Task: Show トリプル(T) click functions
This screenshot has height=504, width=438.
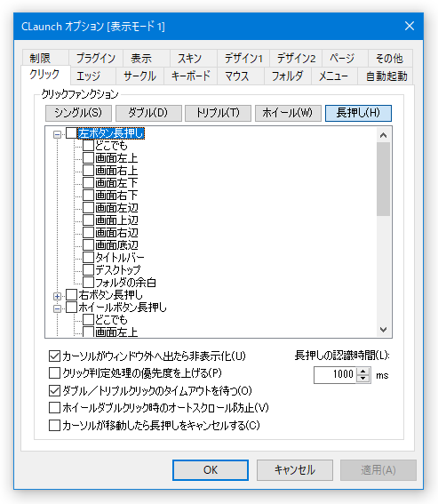Action: [218, 113]
